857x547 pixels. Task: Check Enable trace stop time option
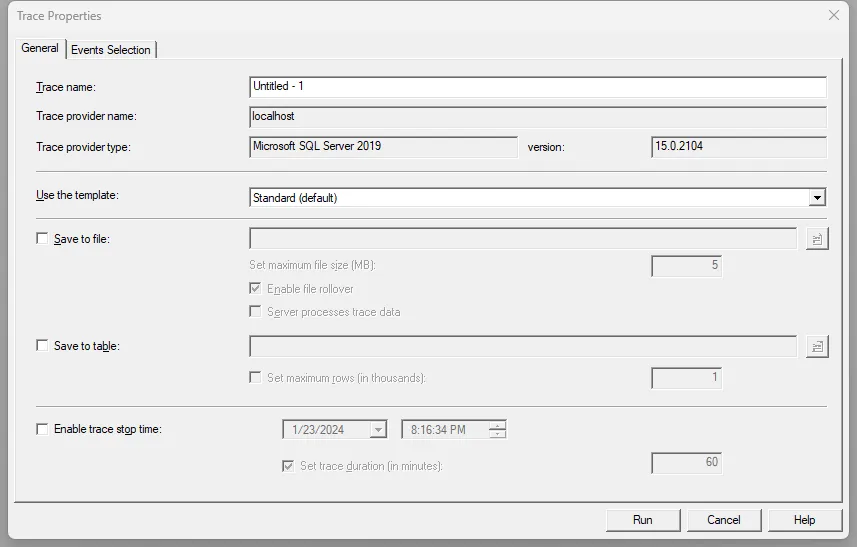pos(42,429)
